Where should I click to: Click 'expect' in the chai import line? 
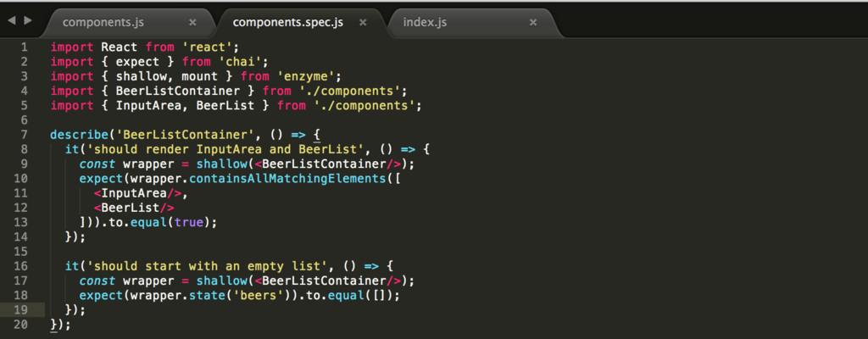[138, 62]
